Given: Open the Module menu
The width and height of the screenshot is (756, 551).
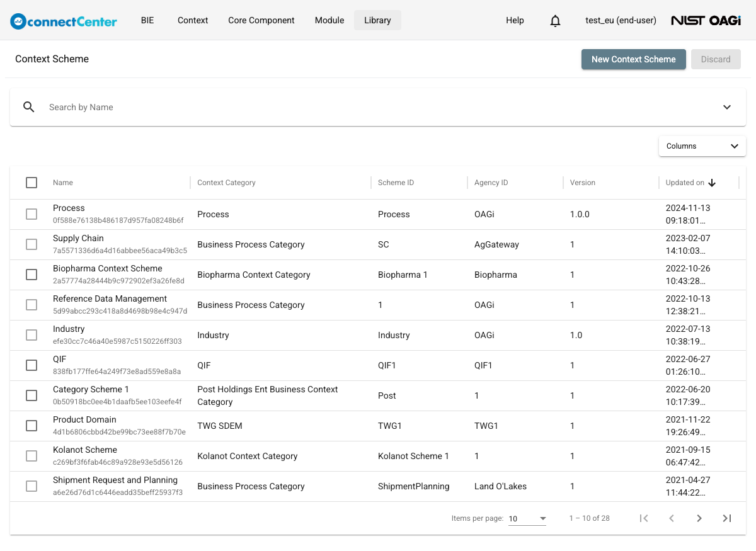Looking at the screenshot, I should 329,20.
